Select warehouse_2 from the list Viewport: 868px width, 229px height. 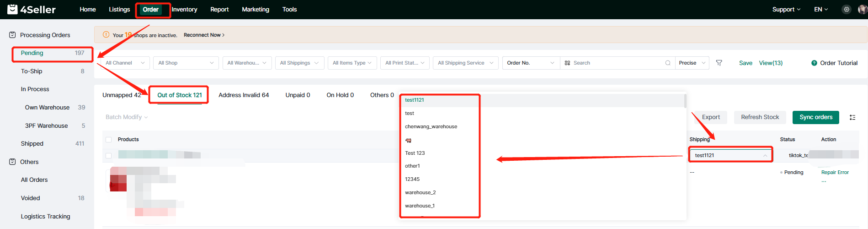tap(420, 192)
